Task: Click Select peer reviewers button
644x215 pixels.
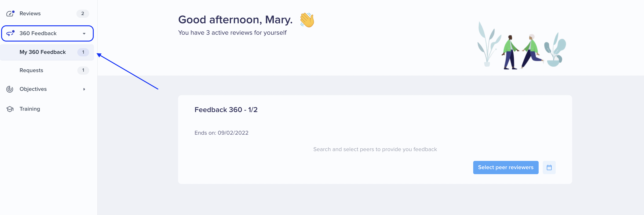Action: pyautogui.click(x=506, y=168)
